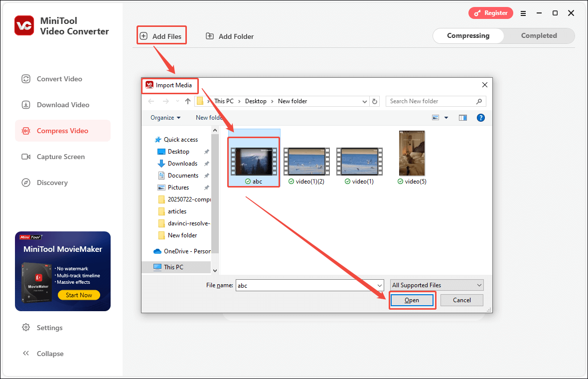Open the All Supported Files type dropdown
This screenshot has width=588, height=379.
click(x=437, y=285)
